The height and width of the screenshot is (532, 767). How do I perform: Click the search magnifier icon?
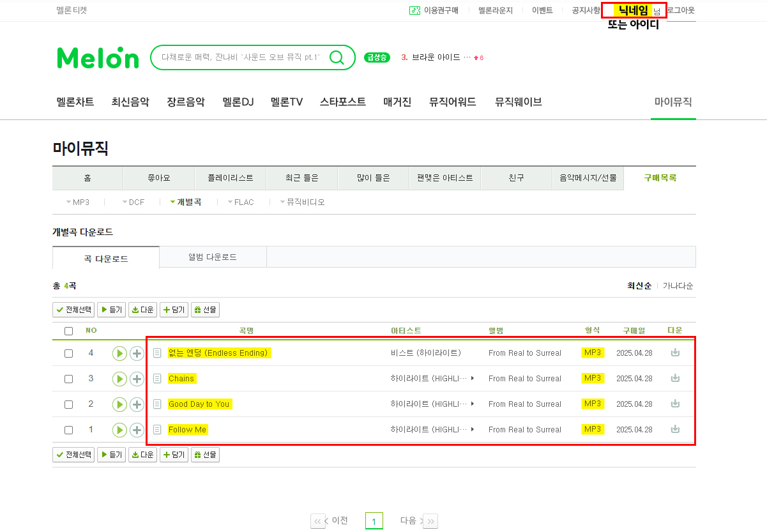coord(337,57)
